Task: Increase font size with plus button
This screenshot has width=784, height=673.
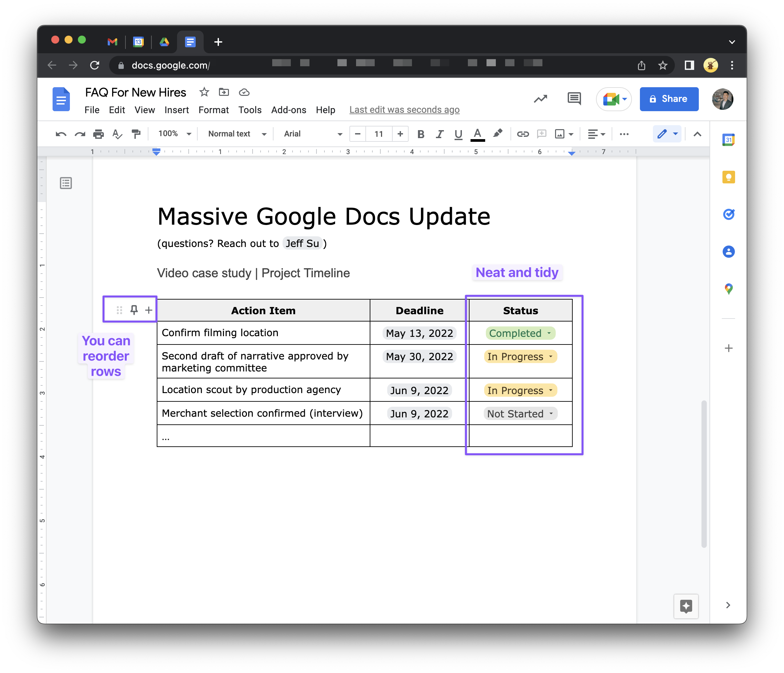Action: [400, 133]
